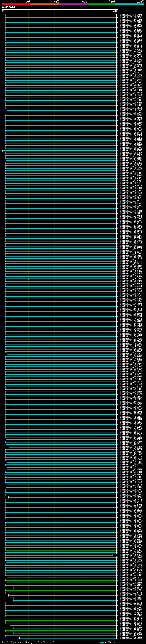Image resolution: width=146 pixels, height=644 pixels.
Task: Open UniRef100_Q53HV1 hit details
Action: point(131,77)
